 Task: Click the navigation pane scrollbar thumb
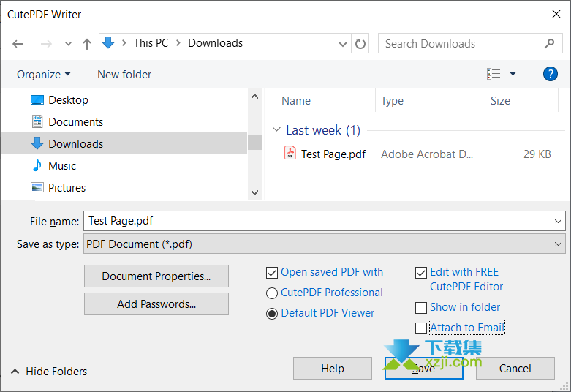coord(255,142)
